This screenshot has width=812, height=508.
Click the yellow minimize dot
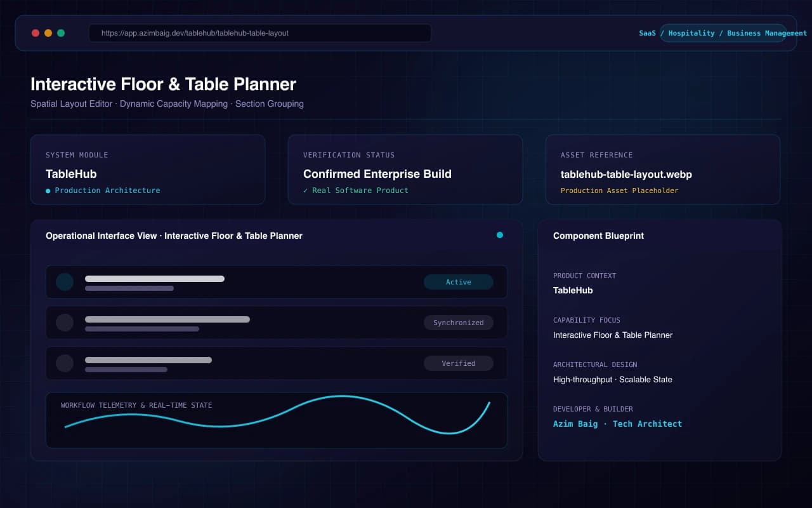[x=48, y=33]
